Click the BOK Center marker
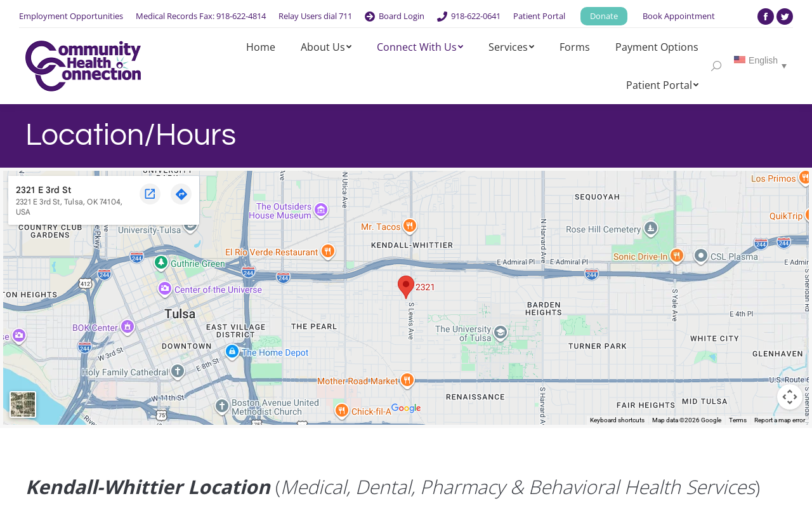Image resolution: width=812 pixels, height=508 pixels. pos(128,327)
